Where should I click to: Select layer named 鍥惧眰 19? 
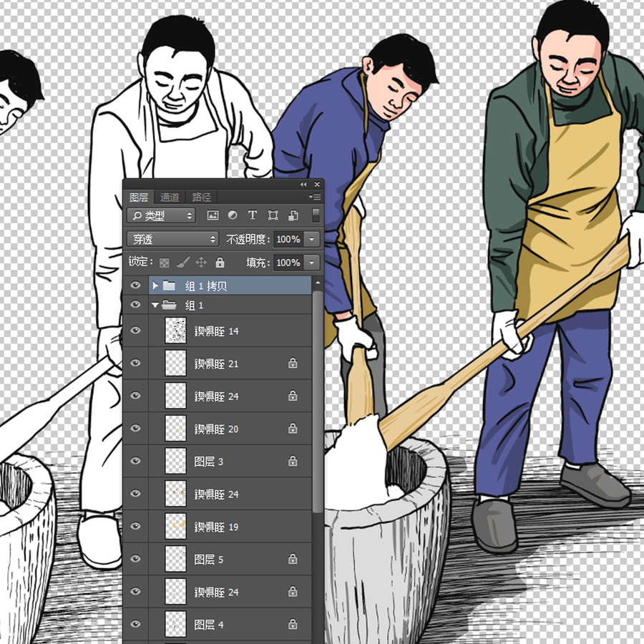pos(216,527)
